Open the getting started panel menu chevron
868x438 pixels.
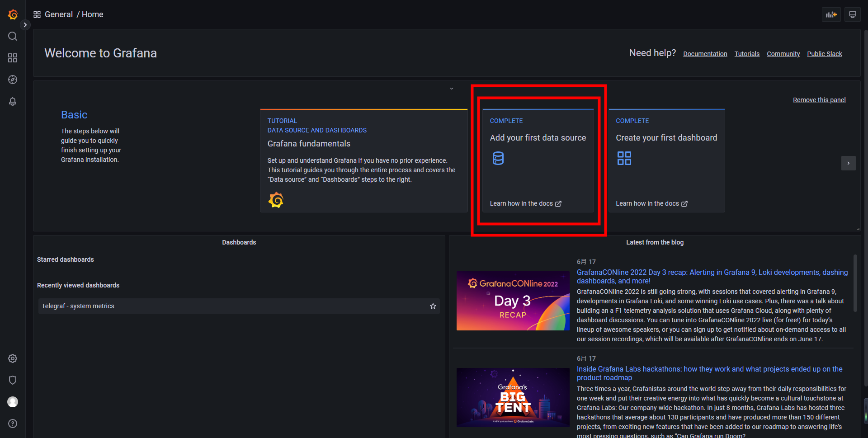click(x=451, y=89)
